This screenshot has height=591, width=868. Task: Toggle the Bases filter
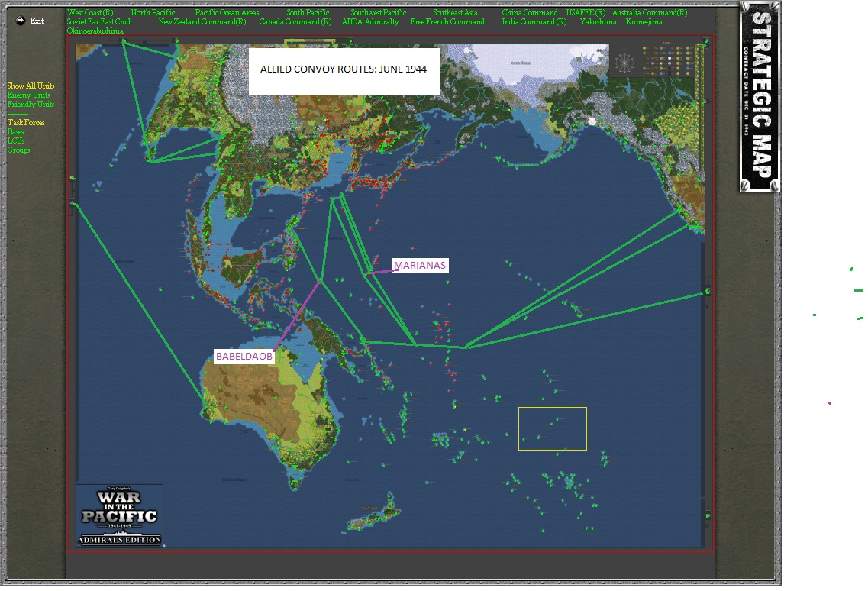tap(15, 132)
